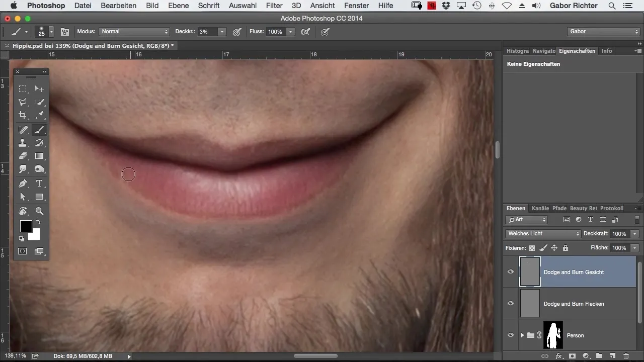The image size is (644, 362).
Task: Select the Zoom tool
Action: click(39, 211)
